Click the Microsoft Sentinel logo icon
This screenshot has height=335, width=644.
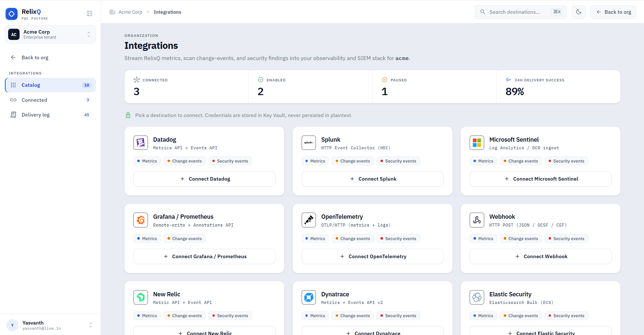tap(477, 143)
